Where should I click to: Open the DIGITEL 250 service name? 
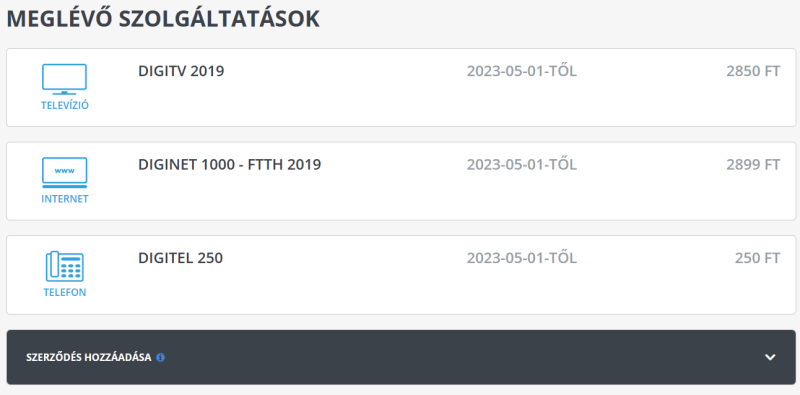pos(181,258)
